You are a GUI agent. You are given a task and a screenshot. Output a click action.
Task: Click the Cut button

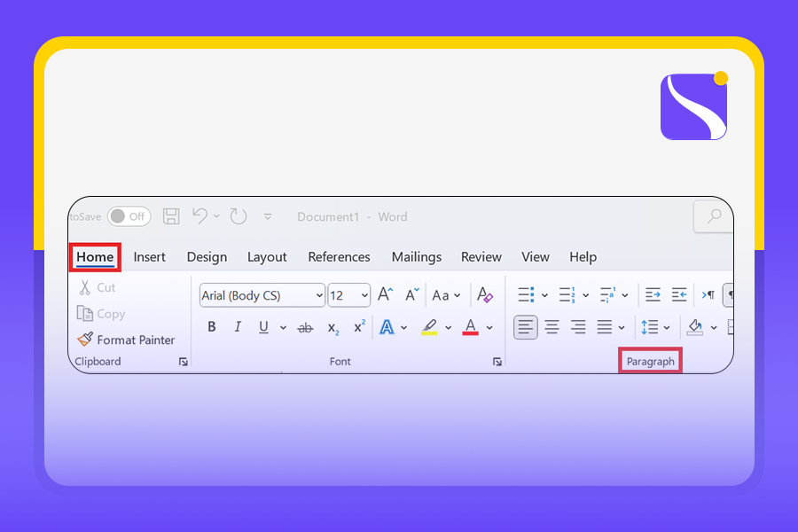click(98, 287)
